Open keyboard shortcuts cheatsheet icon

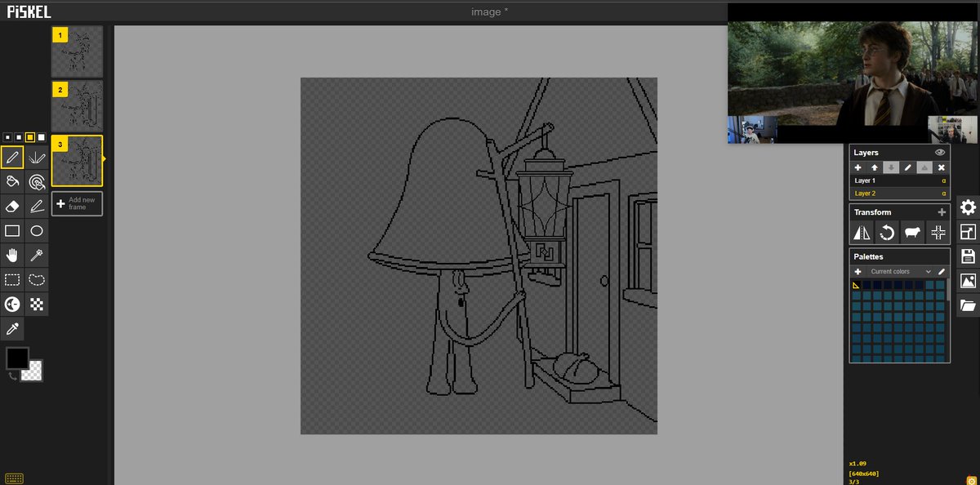(x=13, y=478)
